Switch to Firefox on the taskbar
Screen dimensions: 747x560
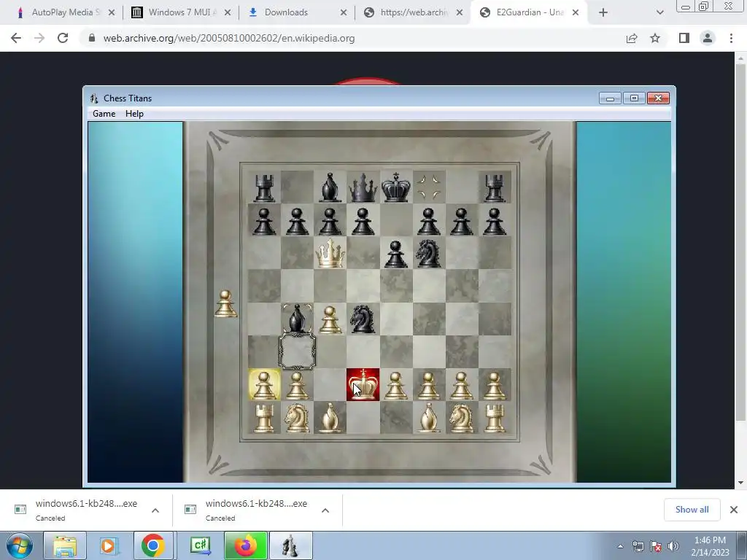click(245, 545)
